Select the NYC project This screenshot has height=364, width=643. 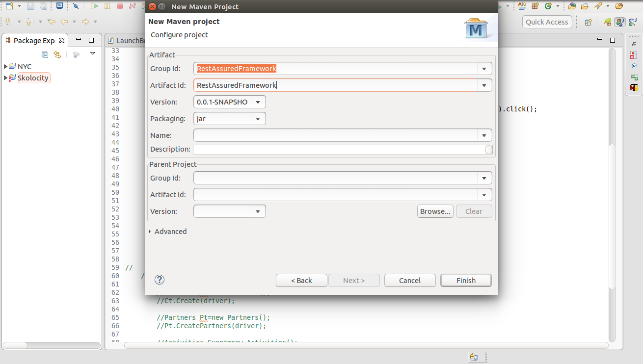[25, 66]
